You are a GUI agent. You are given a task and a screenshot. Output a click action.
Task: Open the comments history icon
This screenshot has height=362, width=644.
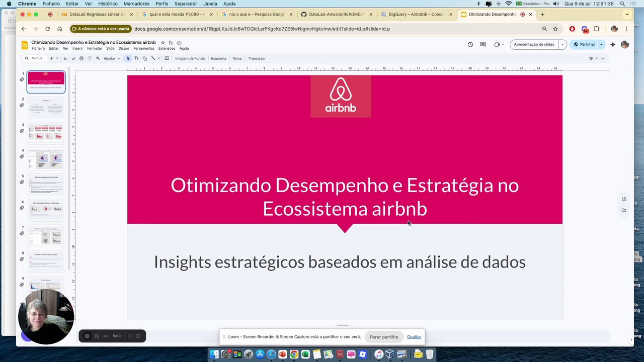[x=483, y=44]
